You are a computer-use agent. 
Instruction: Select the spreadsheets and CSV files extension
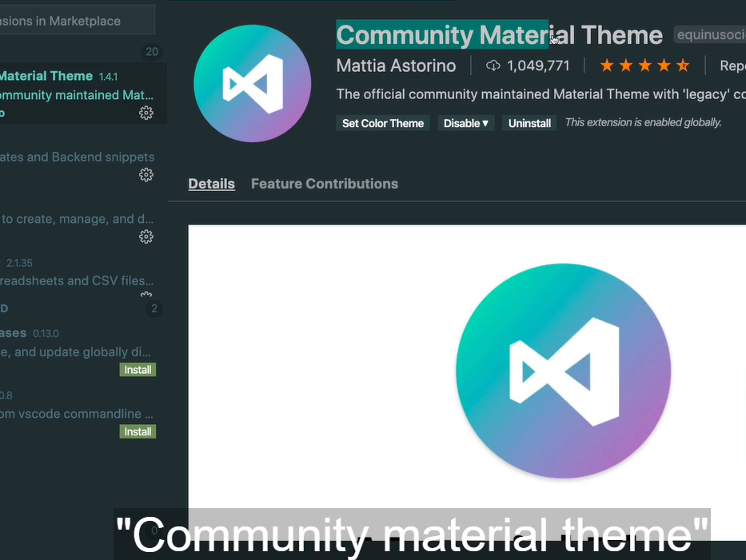coord(83,276)
